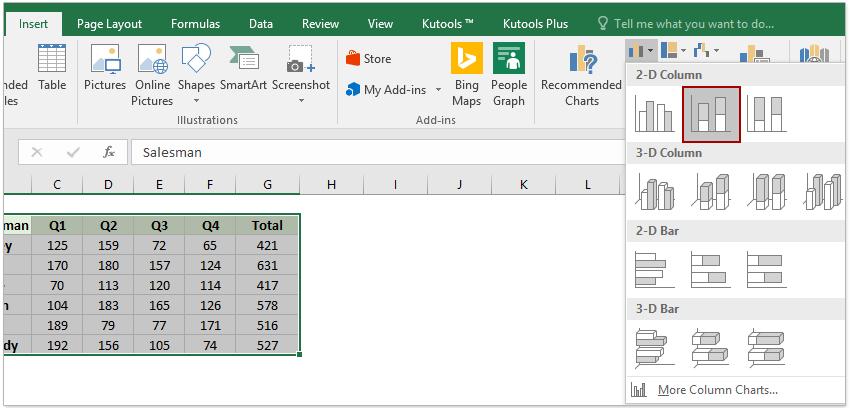Open the Screenshot dropdown menu
This screenshot has width=850, height=408.
(301, 100)
